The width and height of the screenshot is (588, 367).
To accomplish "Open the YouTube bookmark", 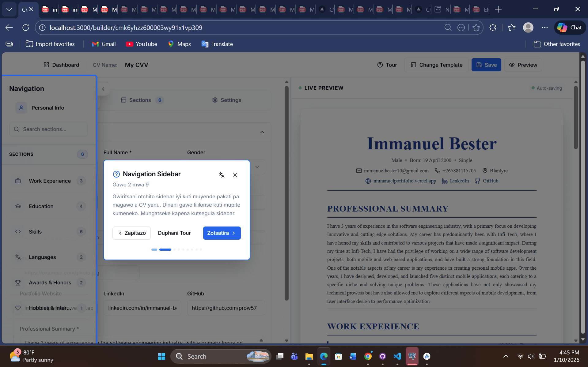I will pyautogui.click(x=141, y=44).
